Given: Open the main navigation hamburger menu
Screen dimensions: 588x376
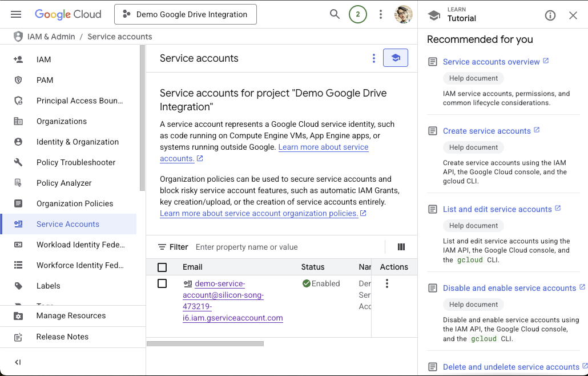Looking at the screenshot, I should [x=16, y=14].
